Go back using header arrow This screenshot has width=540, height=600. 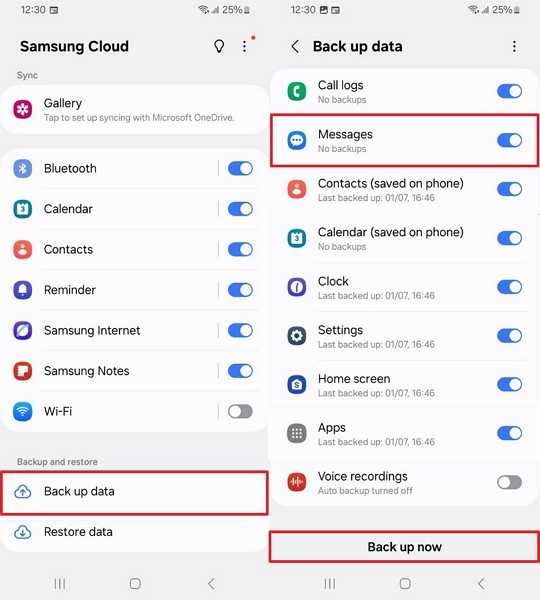click(295, 47)
